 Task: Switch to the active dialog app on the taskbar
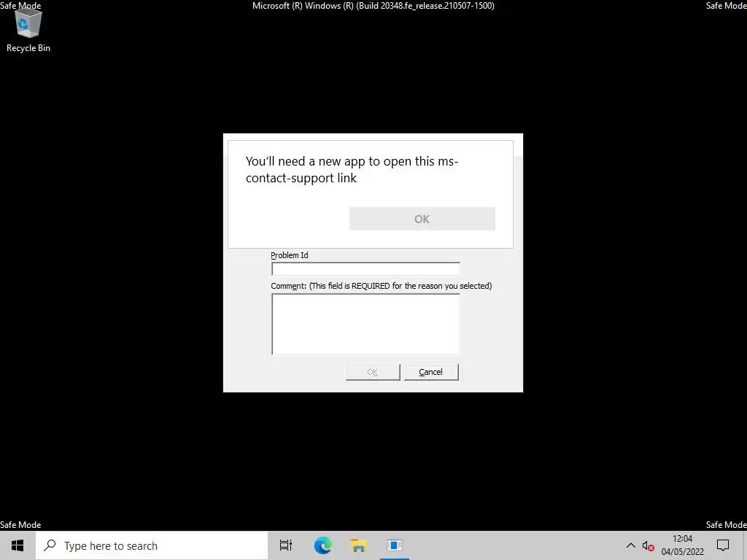(395, 545)
